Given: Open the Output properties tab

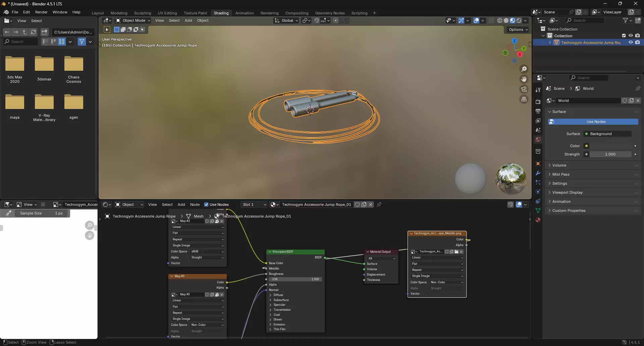Looking at the screenshot, I should pos(538,111).
